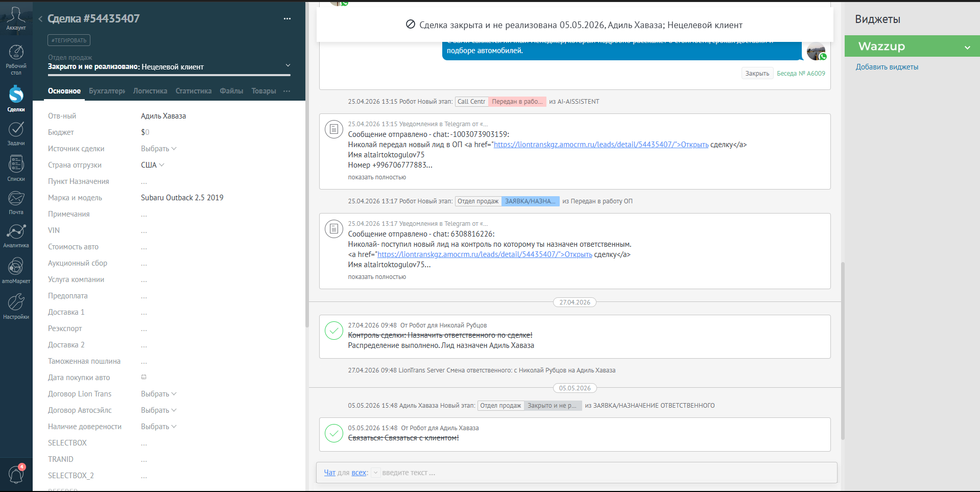
Task: Open the Договор Автосэйлс dropdown
Action: click(x=158, y=410)
